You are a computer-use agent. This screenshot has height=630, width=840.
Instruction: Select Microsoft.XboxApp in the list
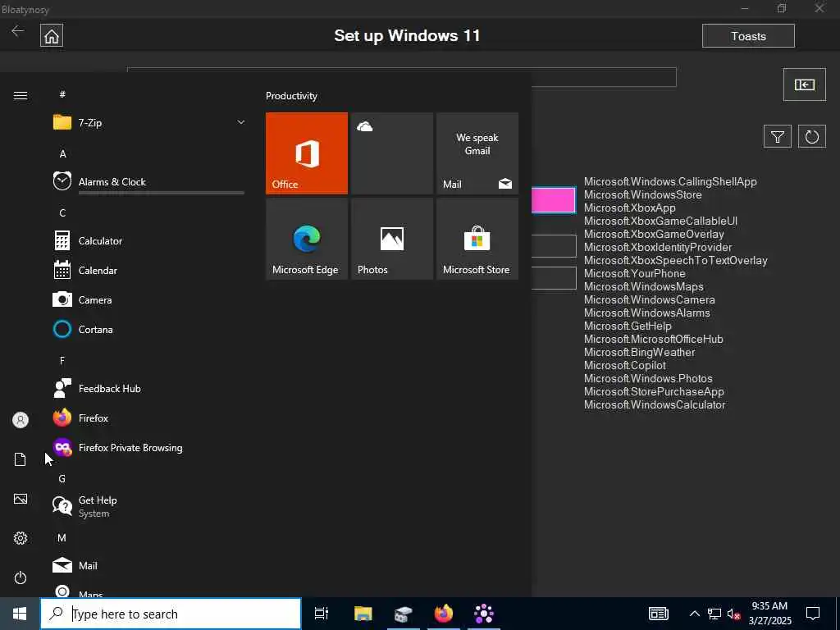629,208
